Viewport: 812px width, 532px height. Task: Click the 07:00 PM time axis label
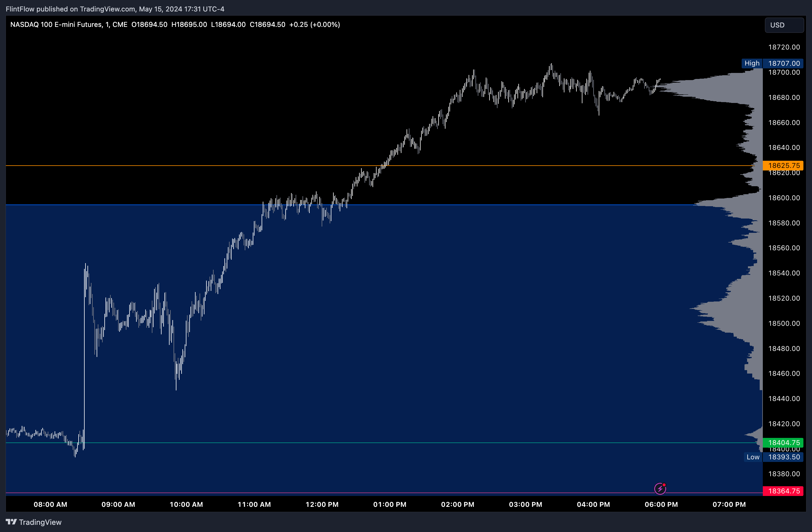click(x=729, y=504)
